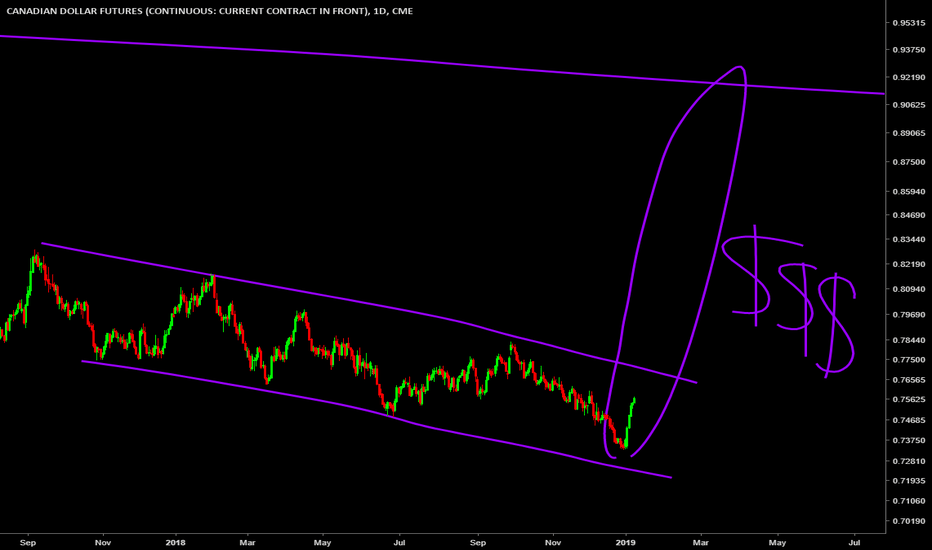Select the 0.85940 price axis label
Viewport: 932px width, 550px height.
pos(909,191)
